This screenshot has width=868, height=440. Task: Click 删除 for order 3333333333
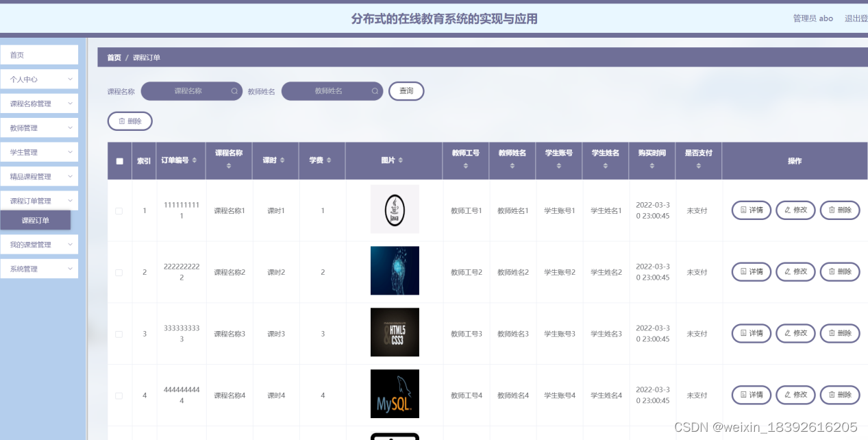click(840, 333)
